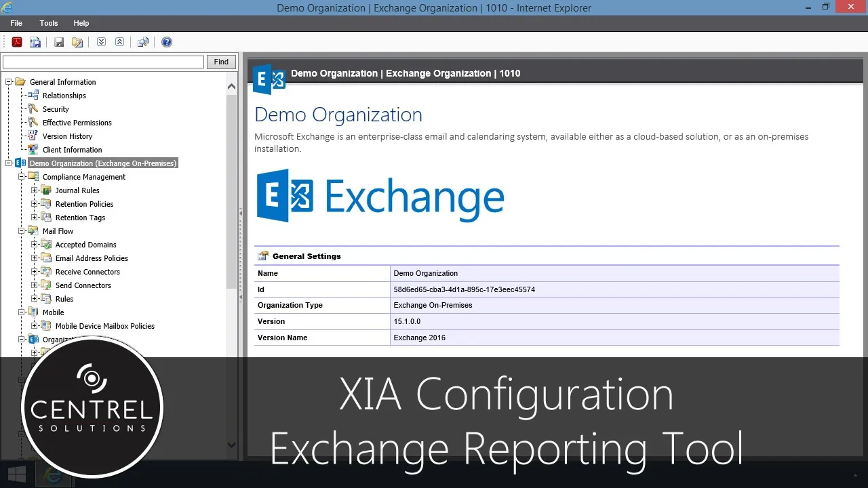Click the Retention Tags folder icon

pos(46,218)
